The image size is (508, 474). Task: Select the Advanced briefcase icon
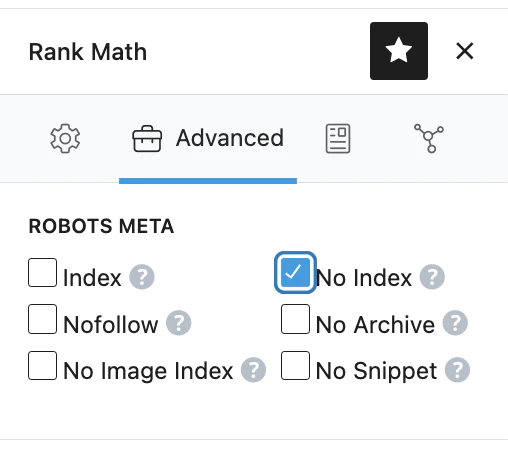[x=147, y=139]
